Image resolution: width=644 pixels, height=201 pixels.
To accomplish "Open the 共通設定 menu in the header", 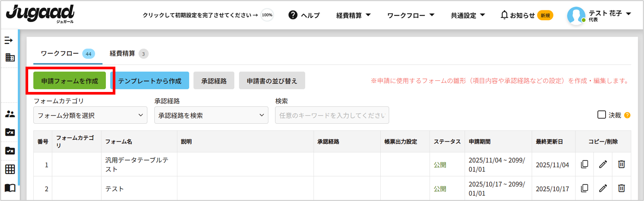I will 468,15.
